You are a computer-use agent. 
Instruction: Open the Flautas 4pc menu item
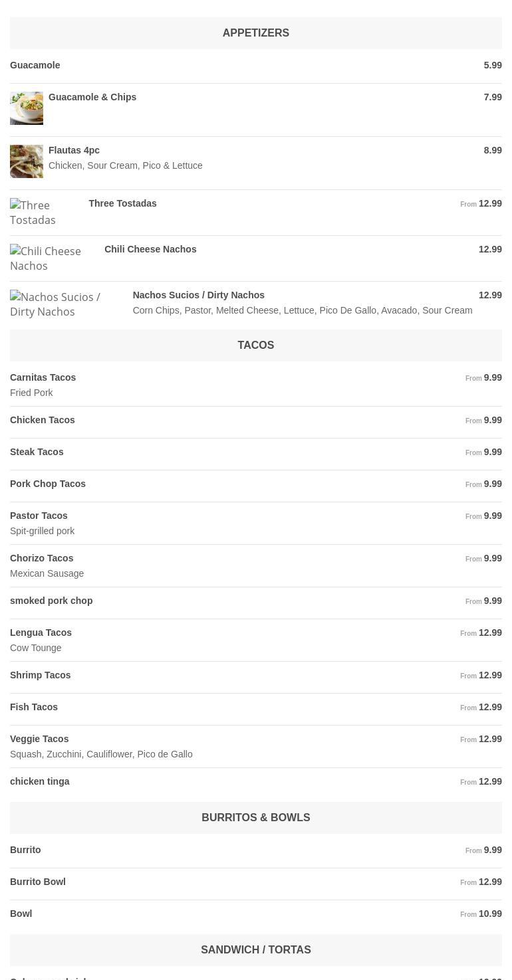[74, 150]
